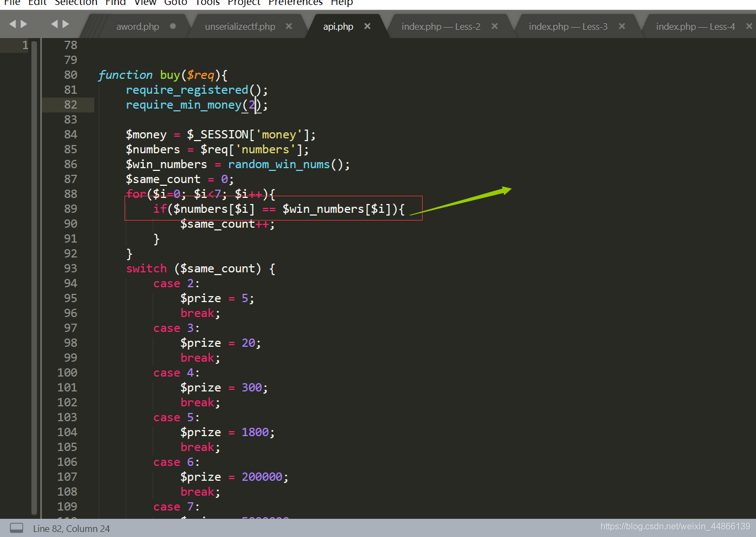Viewport: 756px width, 537px height.
Task: Open the Help menu
Action: click(x=342, y=3)
